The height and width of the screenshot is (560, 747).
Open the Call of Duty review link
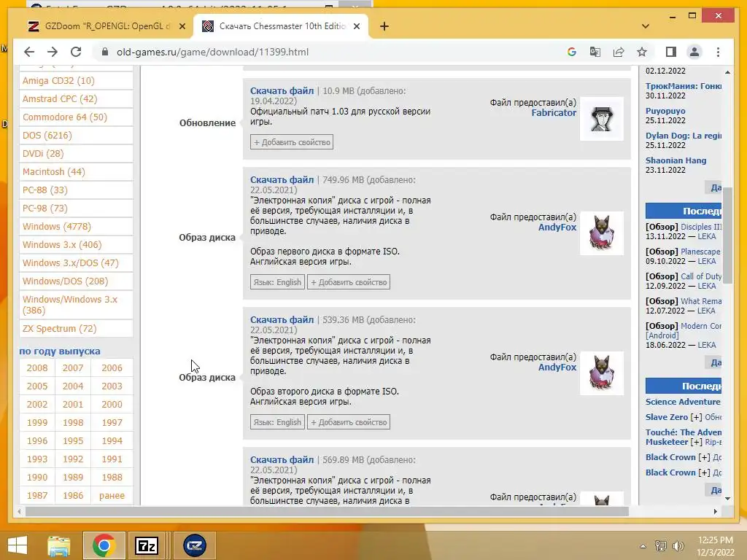(x=701, y=276)
